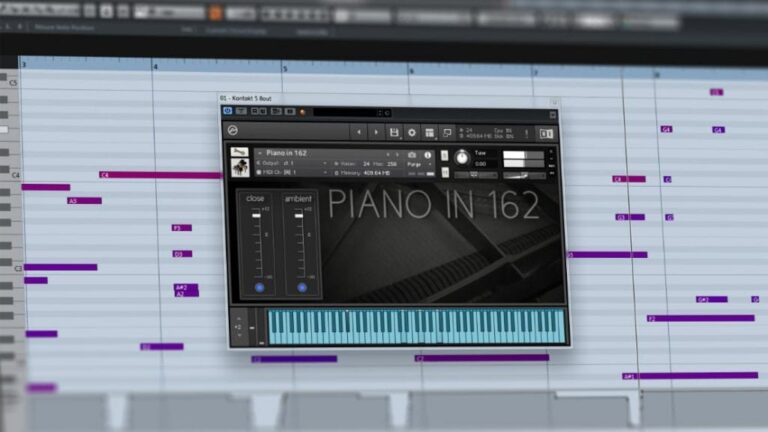
Task: Open instrument edit wrench icon
Action: (x=240, y=151)
